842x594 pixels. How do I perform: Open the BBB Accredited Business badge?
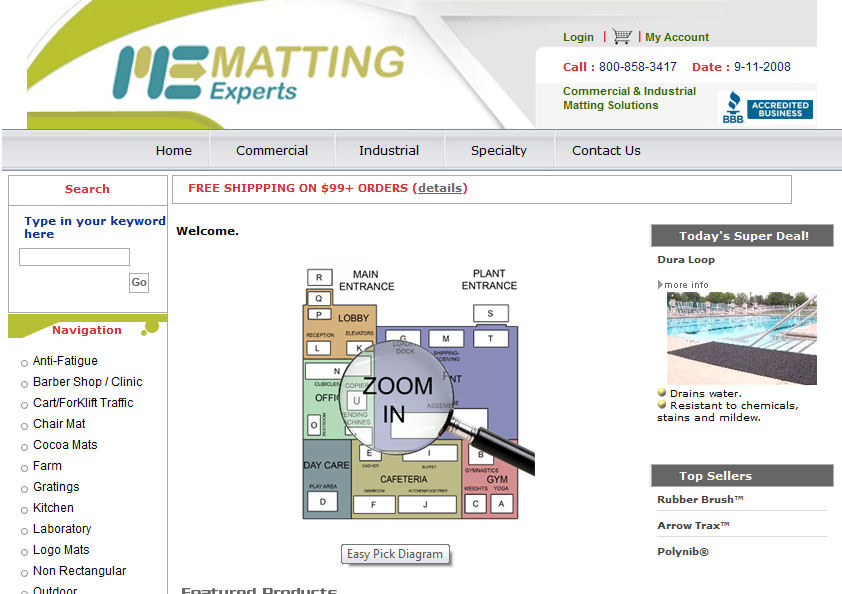point(768,107)
